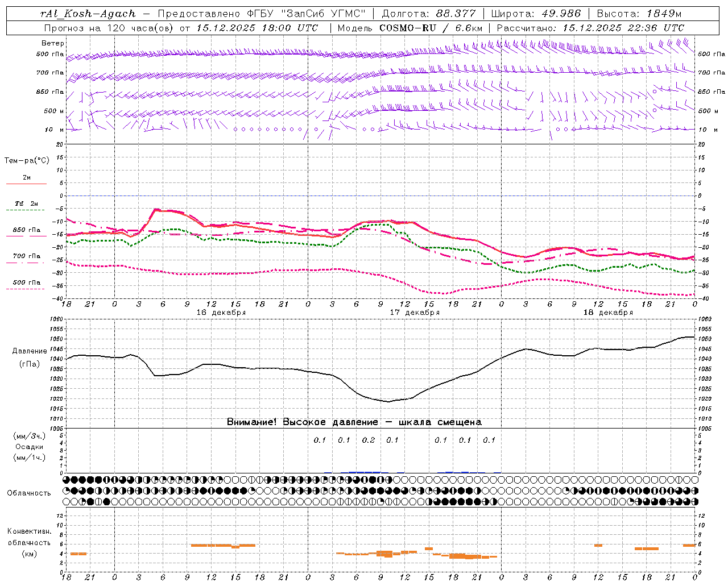The width and height of the screenshot is (728, 582).
Task: Click the Конвективн. облачность (км) label
Action: [30, 543]
